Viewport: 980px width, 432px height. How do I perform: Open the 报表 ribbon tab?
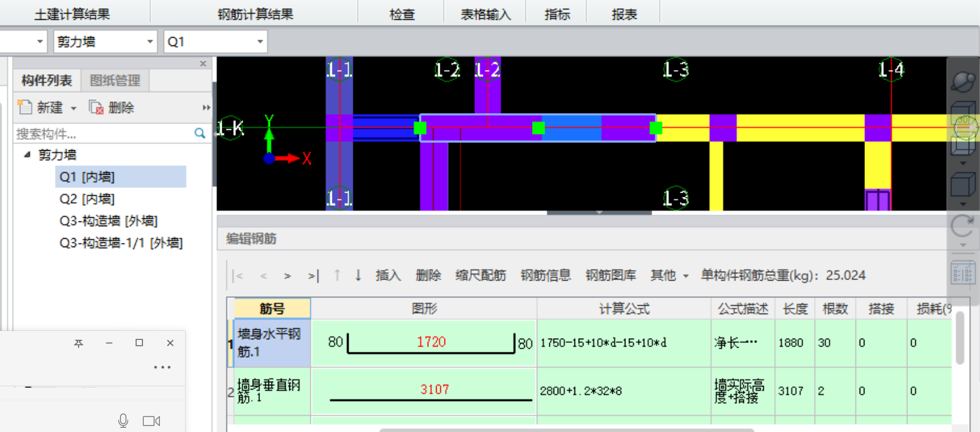pyautogui.click(x=624, y=14)
